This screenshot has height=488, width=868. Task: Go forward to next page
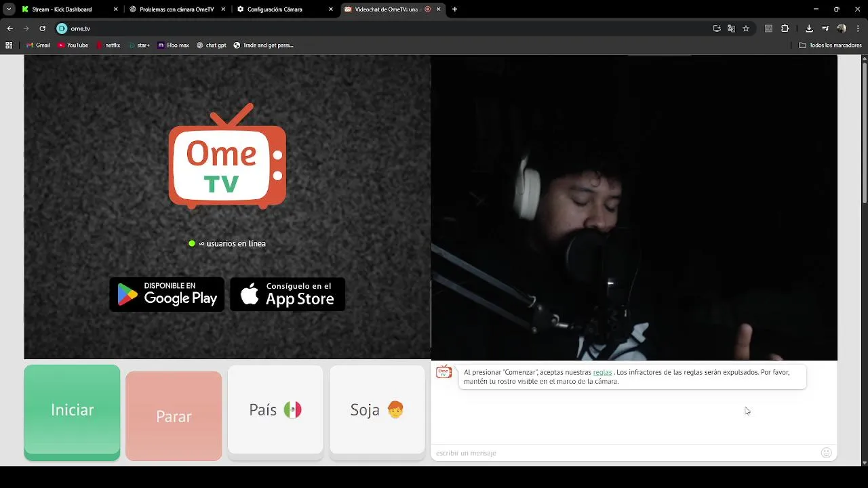(26, 28)
